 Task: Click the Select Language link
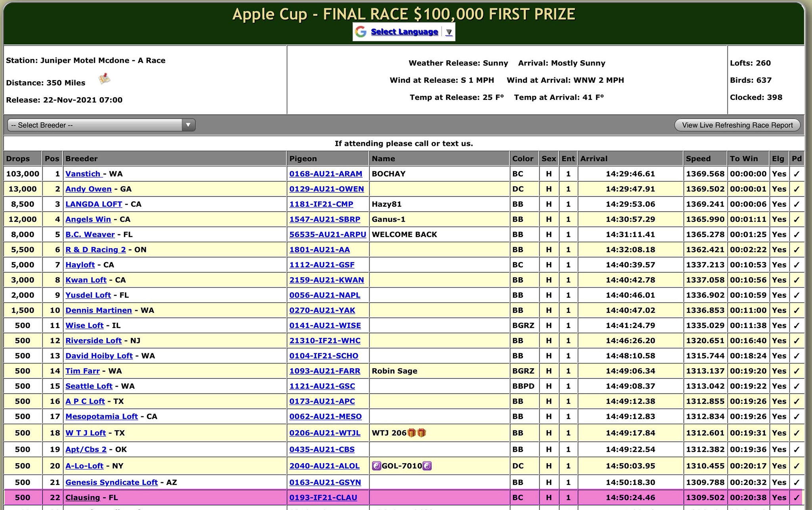[404, 32]
